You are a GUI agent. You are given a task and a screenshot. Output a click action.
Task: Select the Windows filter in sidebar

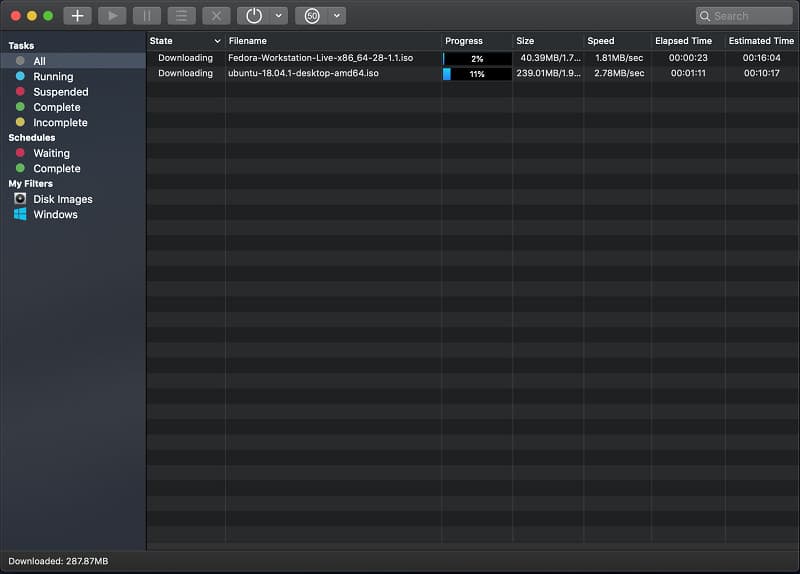point(55,214)
